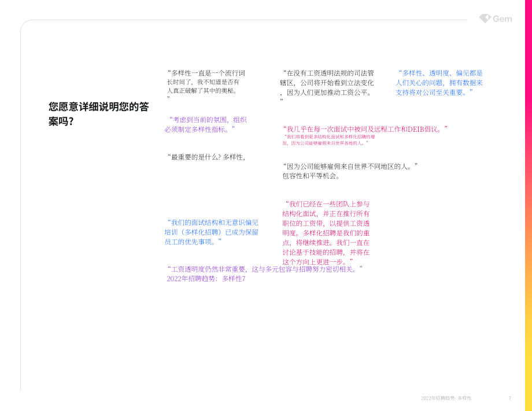Click small pink quote "我们将看到更多结构化面试"

(x=329, y=140)
